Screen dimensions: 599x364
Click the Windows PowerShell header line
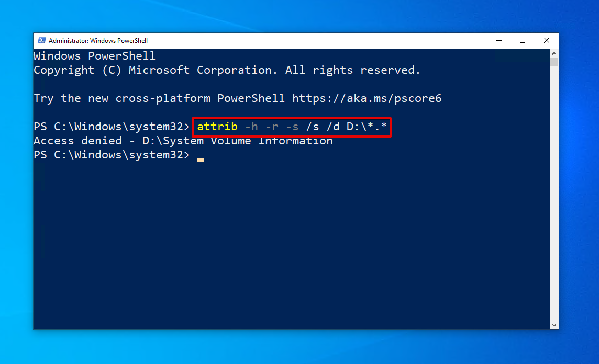point(94,56)
